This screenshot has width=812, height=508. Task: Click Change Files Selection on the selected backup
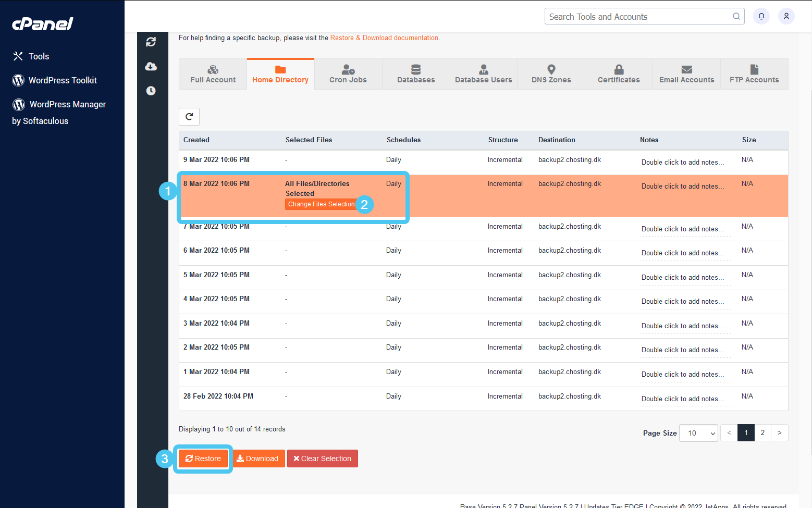pyautogui.click(x=321, y=204)
